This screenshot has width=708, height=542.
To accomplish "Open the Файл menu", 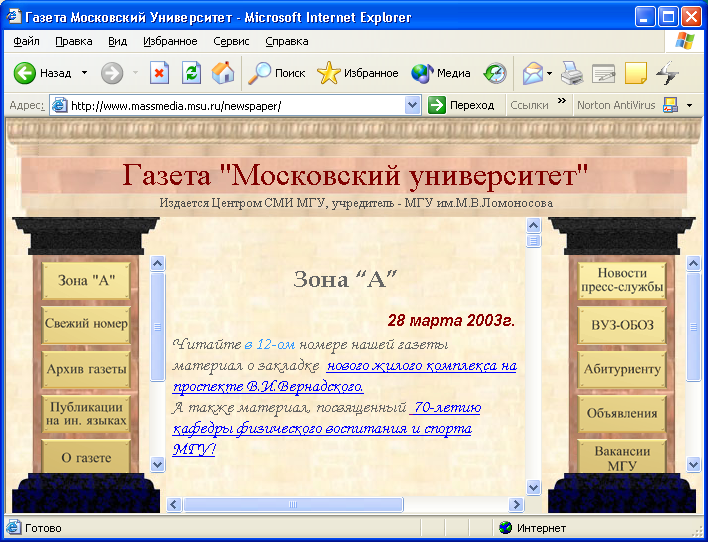I will (x=26, y=42).
